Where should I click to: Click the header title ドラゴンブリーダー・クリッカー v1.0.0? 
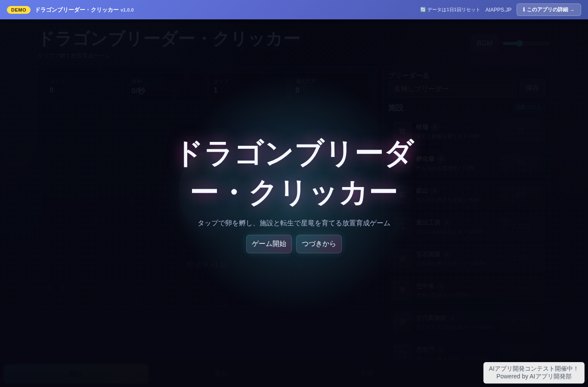click(84, 10)
